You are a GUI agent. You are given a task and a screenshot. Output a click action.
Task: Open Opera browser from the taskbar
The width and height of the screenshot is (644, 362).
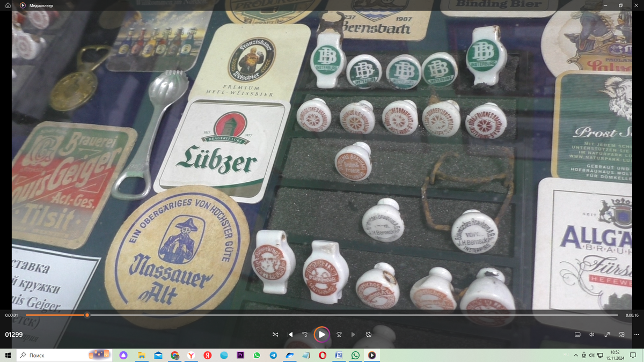tap(323, 355)
